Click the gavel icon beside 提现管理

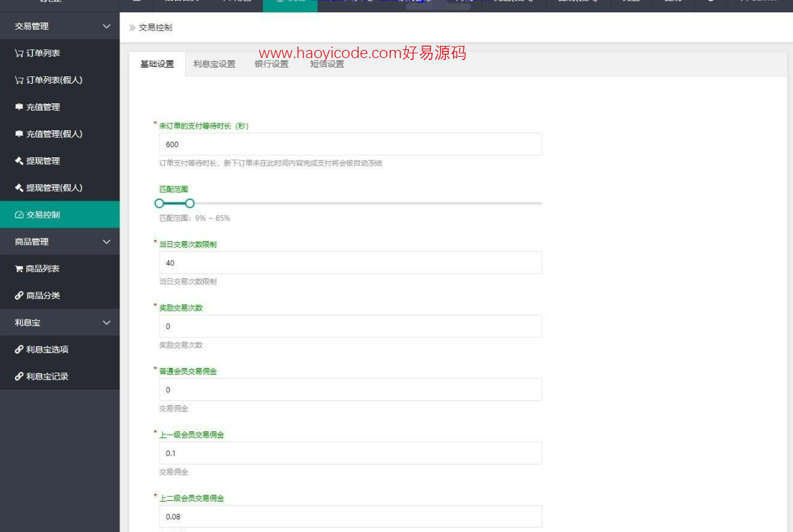pos(19,161)
